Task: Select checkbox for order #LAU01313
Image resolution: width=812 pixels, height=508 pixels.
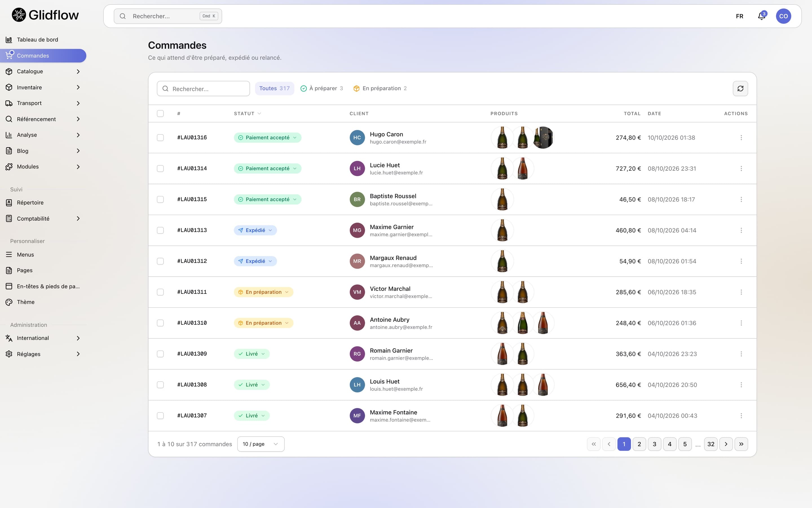Action: (x=160, y=230)
